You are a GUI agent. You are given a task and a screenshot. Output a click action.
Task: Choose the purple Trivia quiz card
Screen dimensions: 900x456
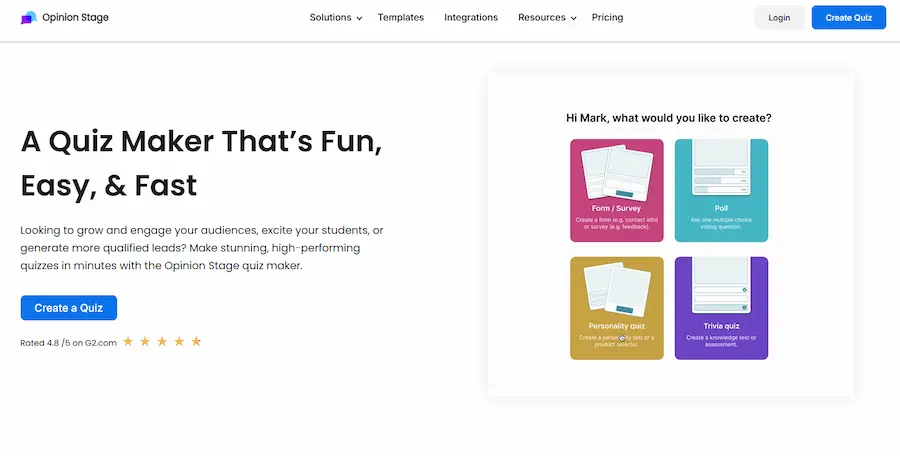click(721, 308)
